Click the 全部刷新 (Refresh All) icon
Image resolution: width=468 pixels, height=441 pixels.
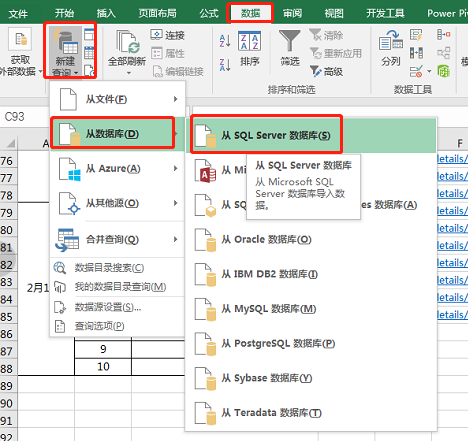tap(127, 43)
